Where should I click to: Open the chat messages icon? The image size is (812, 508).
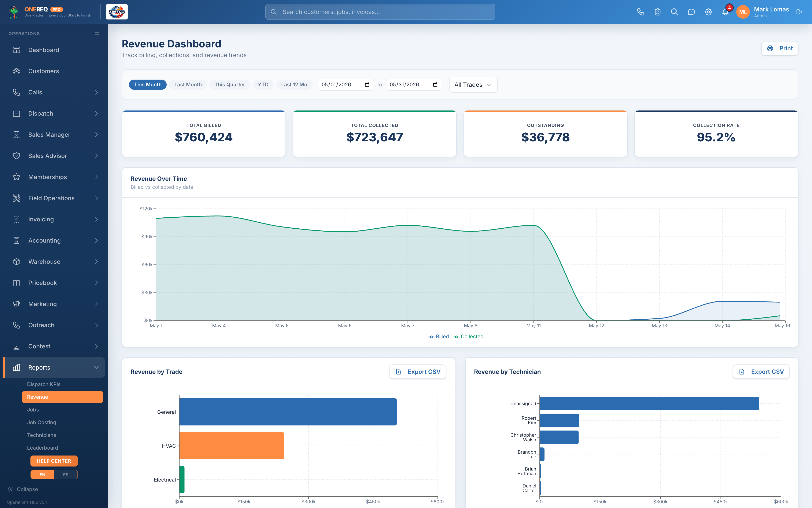point(691,12)
